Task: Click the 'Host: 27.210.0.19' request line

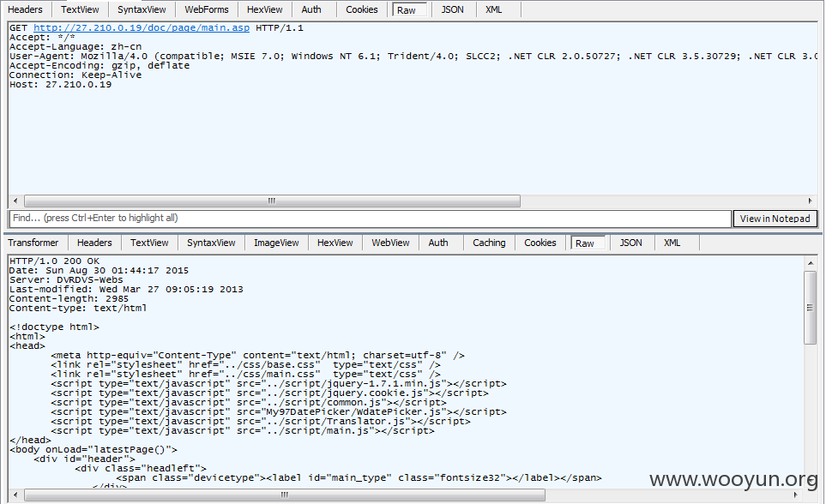Action: [x=61, y=85]
